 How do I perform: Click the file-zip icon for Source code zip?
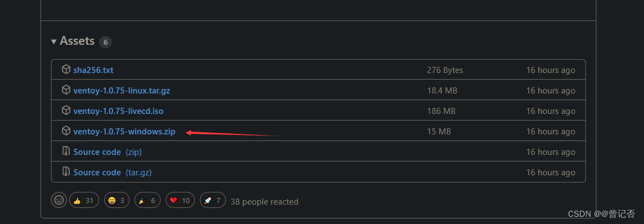click(66, 152)
